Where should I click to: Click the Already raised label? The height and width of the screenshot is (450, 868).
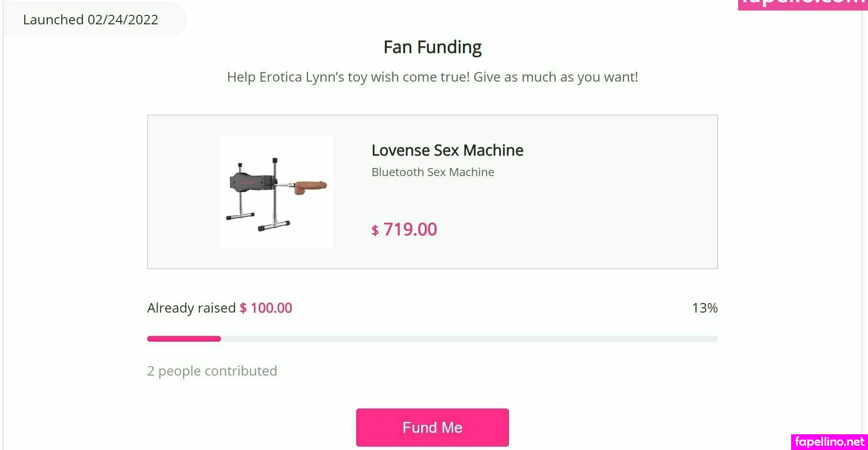[x=191, y=308]
